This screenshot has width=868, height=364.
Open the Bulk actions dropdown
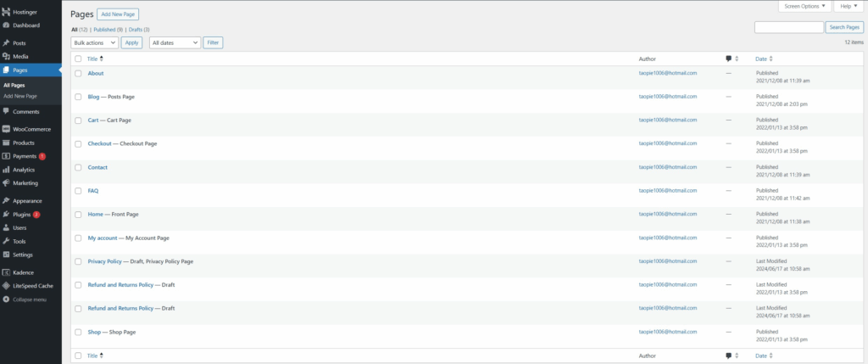tap(95, 42)
